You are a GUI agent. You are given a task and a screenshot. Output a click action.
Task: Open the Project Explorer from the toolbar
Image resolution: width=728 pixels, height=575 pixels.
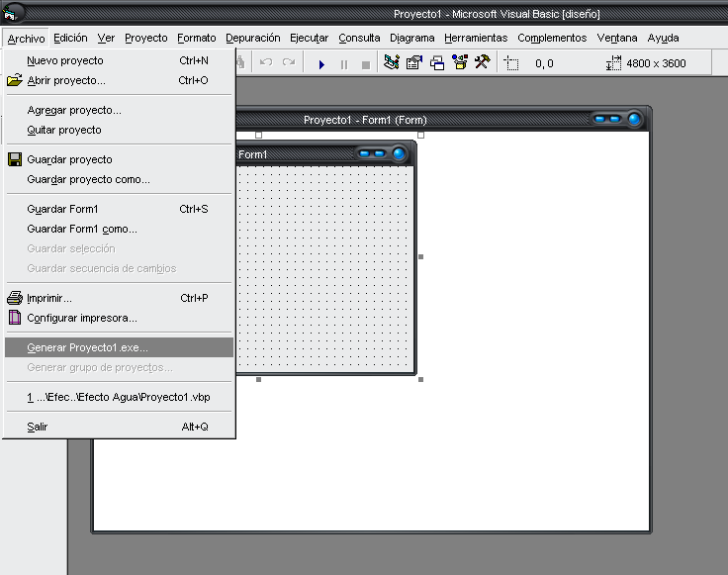[x=392, y=62]
